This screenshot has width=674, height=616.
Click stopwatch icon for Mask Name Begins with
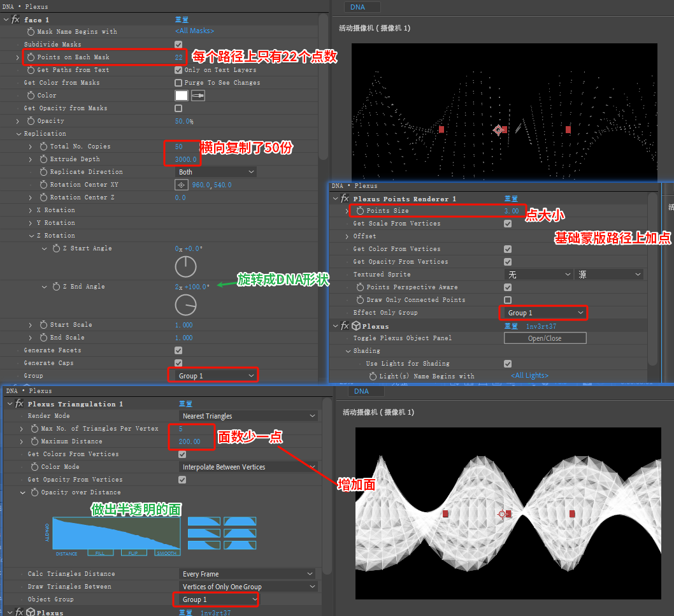click(x=31, y=32)
